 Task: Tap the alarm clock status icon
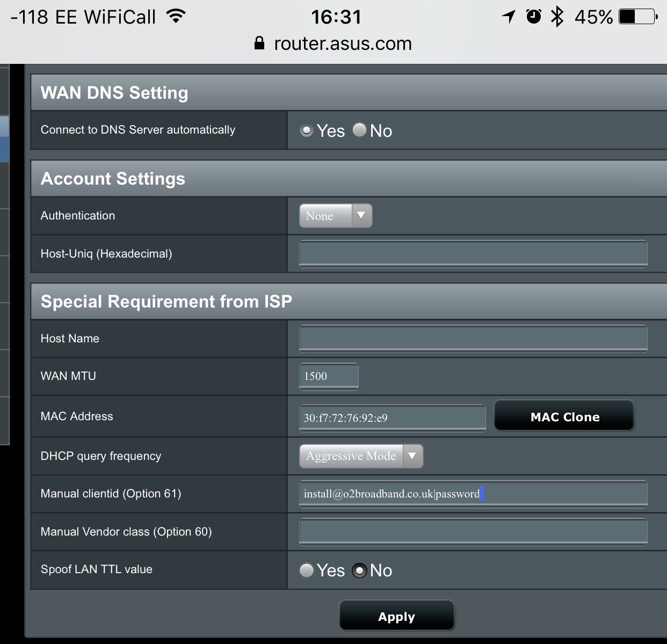tap(533, 17)
